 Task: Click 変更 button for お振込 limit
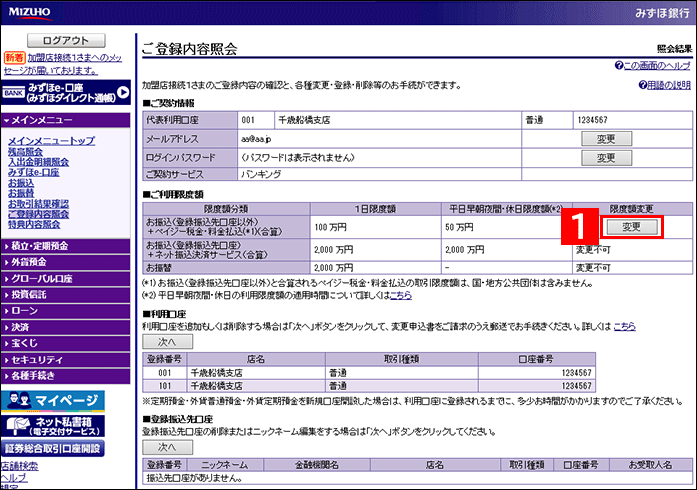click(x=632, y=227)
